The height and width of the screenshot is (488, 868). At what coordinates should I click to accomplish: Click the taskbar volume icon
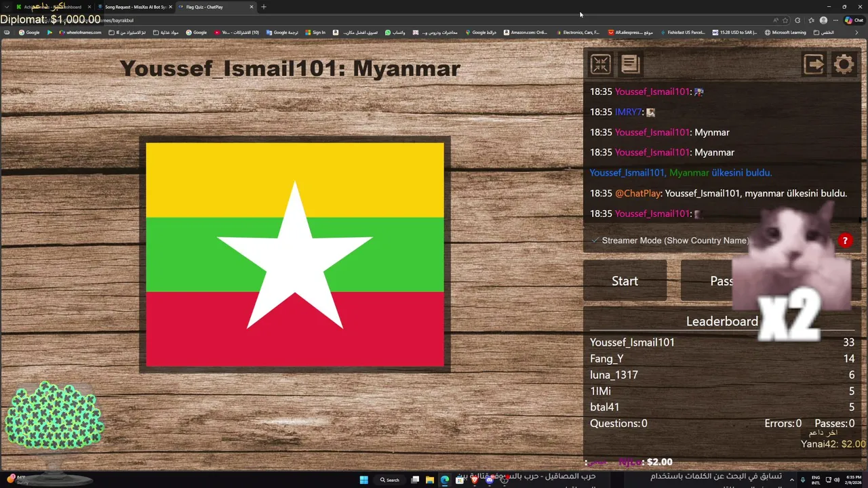(836, 480)
